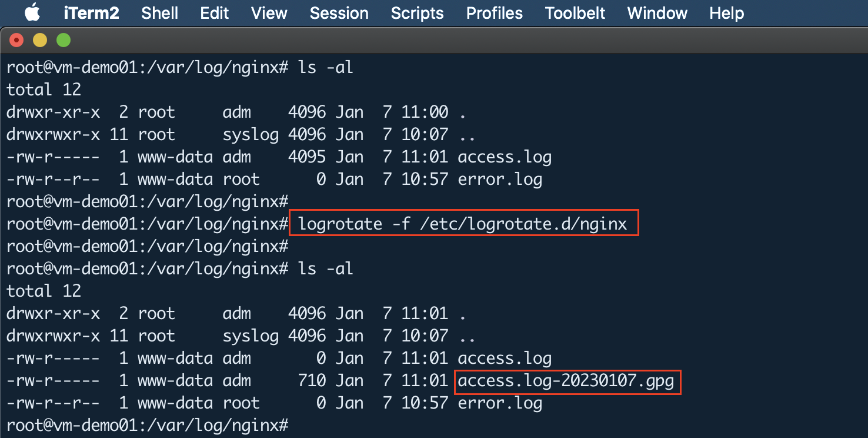868x438 pixels.
Task: Open the Session menu
Action: point(339,13)
